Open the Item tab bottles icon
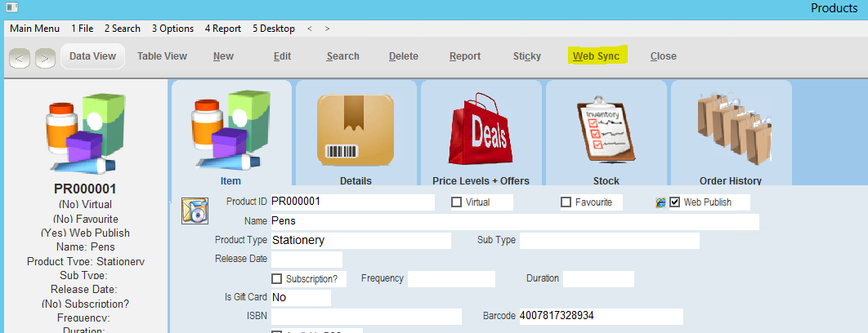 [230, 131]
